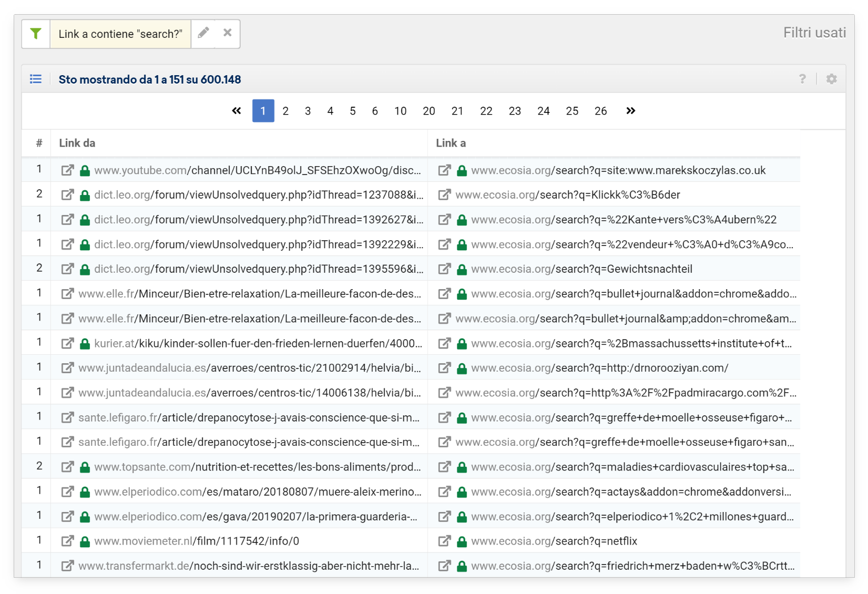Remove the 'search?' filter with the X
The height and width of the screenshot is (594, 868).
coord(228,33)
